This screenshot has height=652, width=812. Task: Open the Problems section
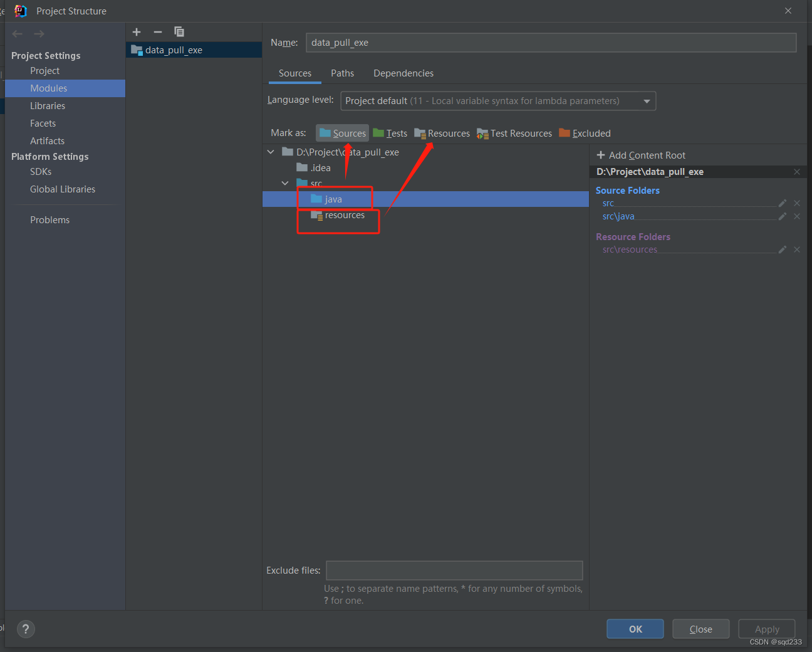click(50, 220)
